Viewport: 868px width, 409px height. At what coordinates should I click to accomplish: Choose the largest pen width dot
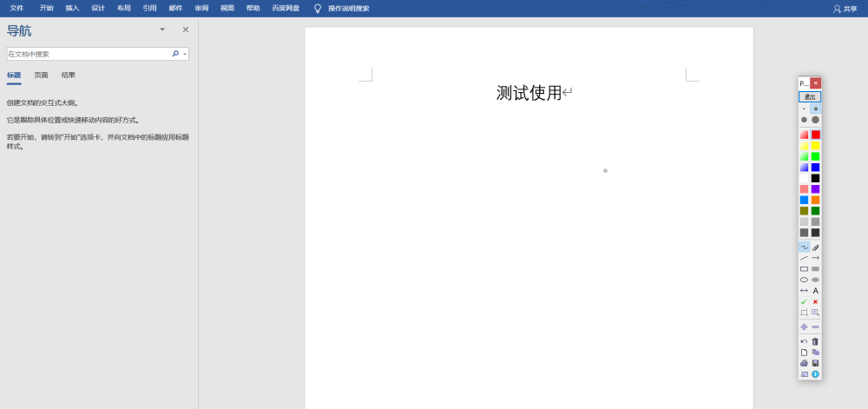pyautogui.click(x=815, y=120)
